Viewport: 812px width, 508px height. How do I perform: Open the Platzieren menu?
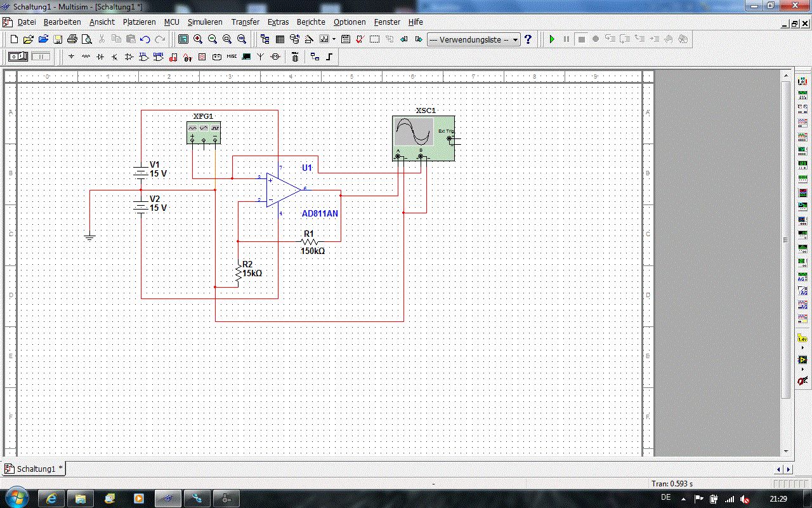click(x=139, y=22)
